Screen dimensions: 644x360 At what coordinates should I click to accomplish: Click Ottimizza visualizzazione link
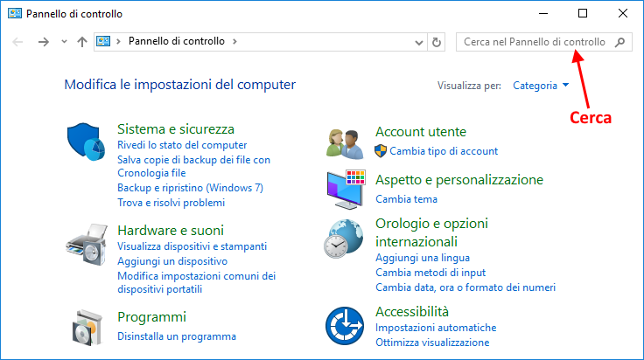pos(432,343)
